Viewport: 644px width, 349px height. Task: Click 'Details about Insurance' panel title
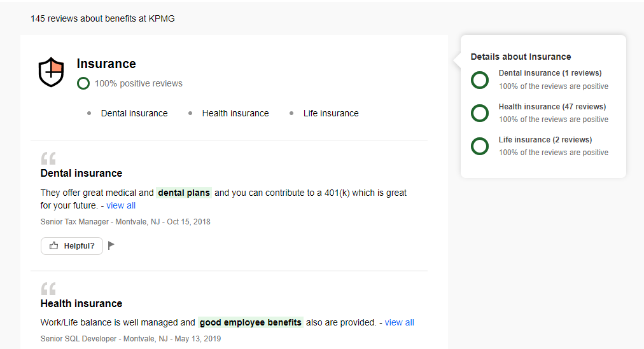521,57
